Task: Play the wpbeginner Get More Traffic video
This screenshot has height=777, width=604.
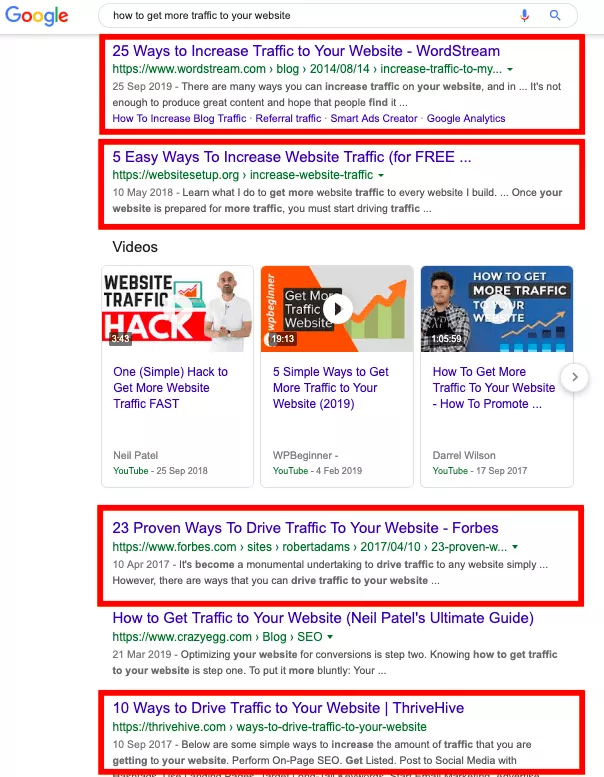Action: (337, 309)
